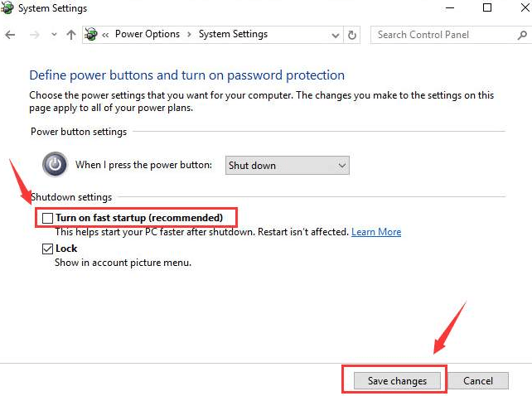This screenshot has height=396, width=532.
Task: Open the Shut down power button dropdown
Action: 287,165
